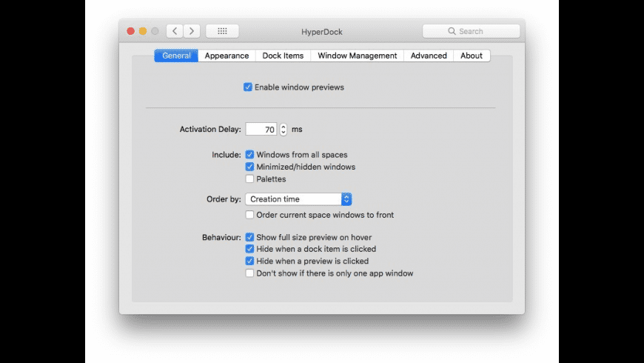644x363 pixels.
Task: Close the HyperDock window with red button
Action: click(130, 31)
